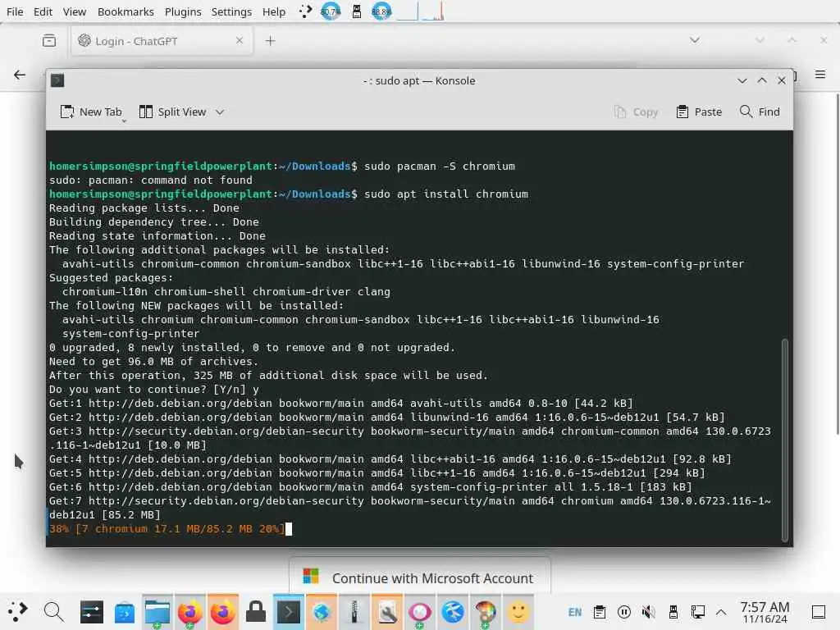Click the EN keyboard layout indicator
The height and width of the screenshot is (630, 840).
coord(575,612)
